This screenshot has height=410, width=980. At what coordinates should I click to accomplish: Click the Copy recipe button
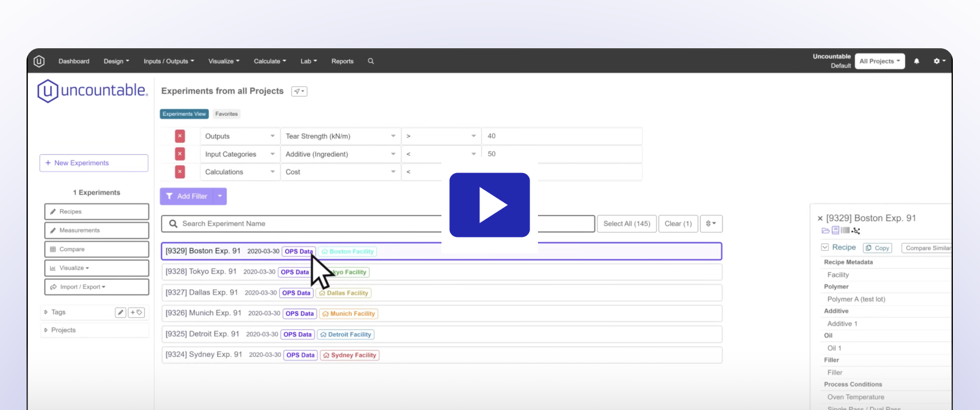(877, 248)
